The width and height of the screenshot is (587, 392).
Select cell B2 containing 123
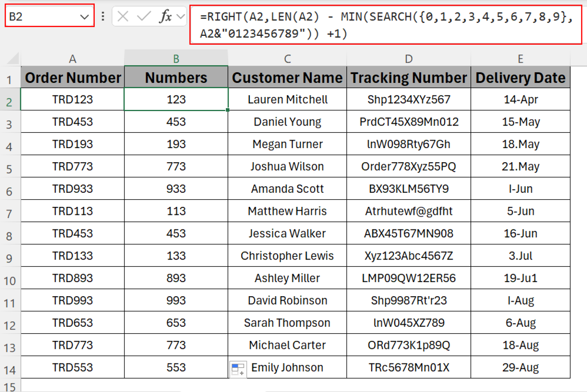pyautogui.click(x=176, y=99)
